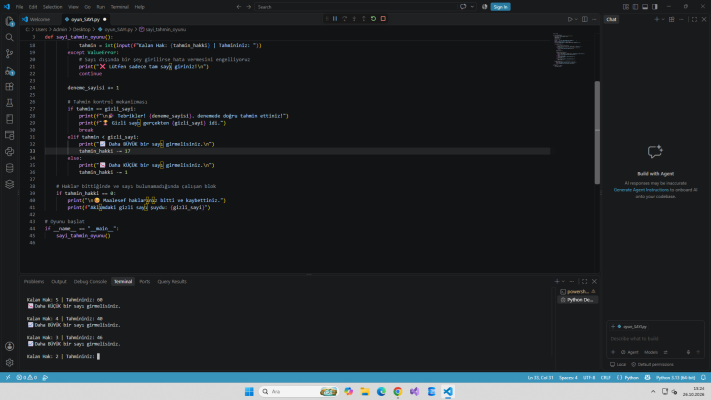
Task: Select the powershell terminal entry
Action: [x=577, y=292]
